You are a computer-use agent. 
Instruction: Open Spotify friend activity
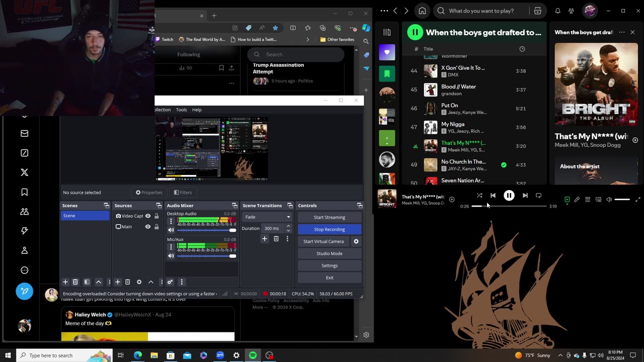(571, 11)
